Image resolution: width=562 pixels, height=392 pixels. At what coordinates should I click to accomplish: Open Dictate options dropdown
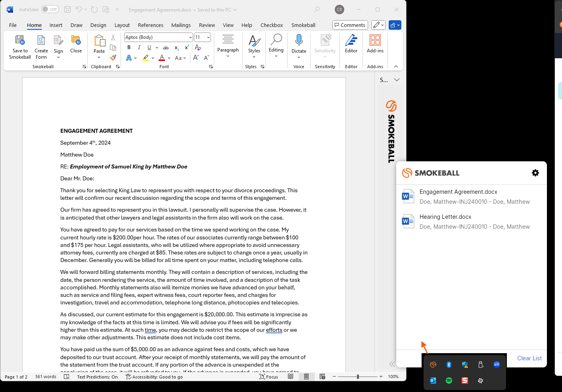[299, 57]
